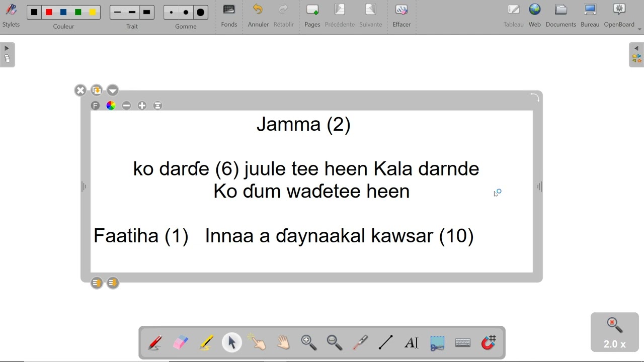
Task: Open the text frame dropdown menu
Action: (x=113, y=90)
